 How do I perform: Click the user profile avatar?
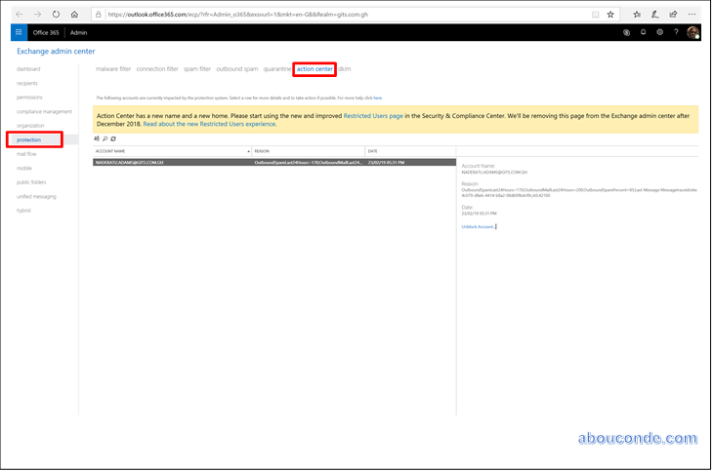[x=693, y=32]
